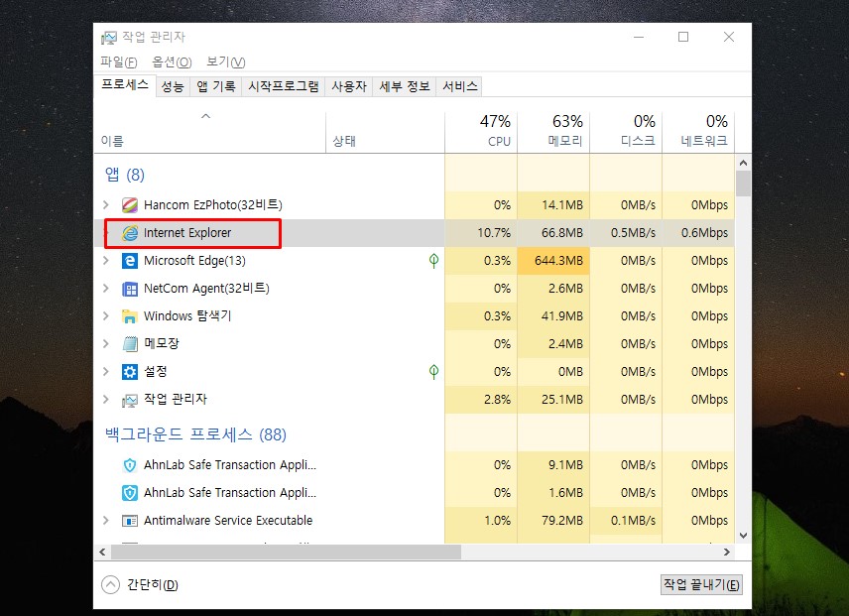Expand the 설정 process group
The height and width of the screenshot is (616, 849).
[106, 371]
